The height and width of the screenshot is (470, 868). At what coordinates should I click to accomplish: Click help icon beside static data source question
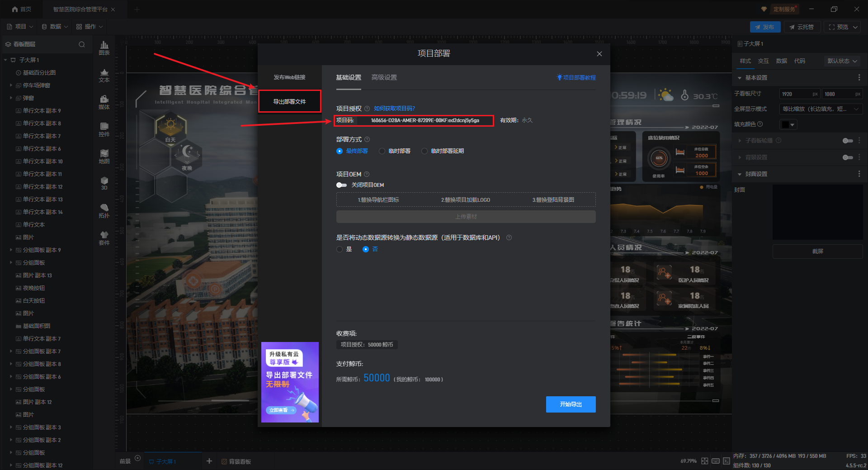pyautogui.click(x=509, y=237)
